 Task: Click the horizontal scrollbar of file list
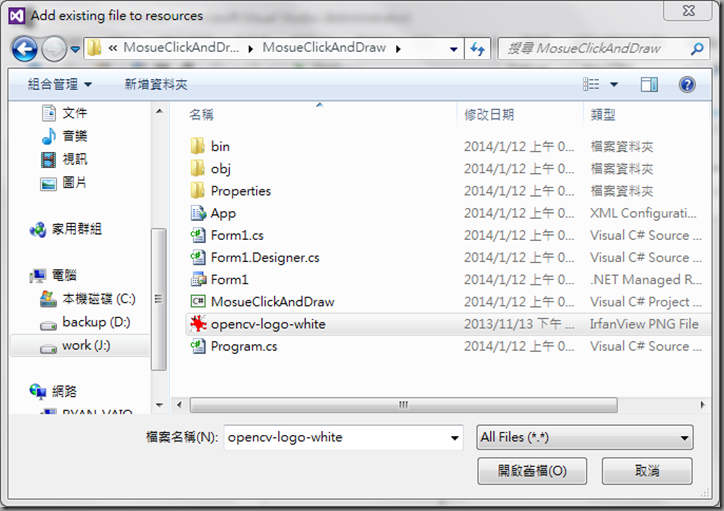[x=403, y=405]
